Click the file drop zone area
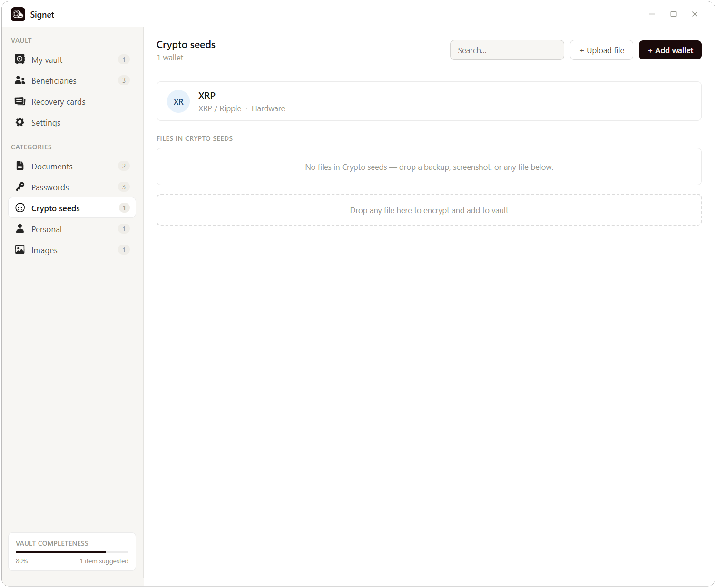Viewport: 717px width, 588px height. click(429, 210)
